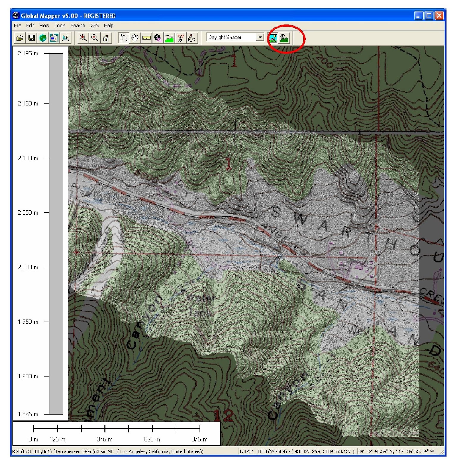The image size is (476, 472).
Task: Open the Overlay Control Center
Action: click(x=54, y=38)
